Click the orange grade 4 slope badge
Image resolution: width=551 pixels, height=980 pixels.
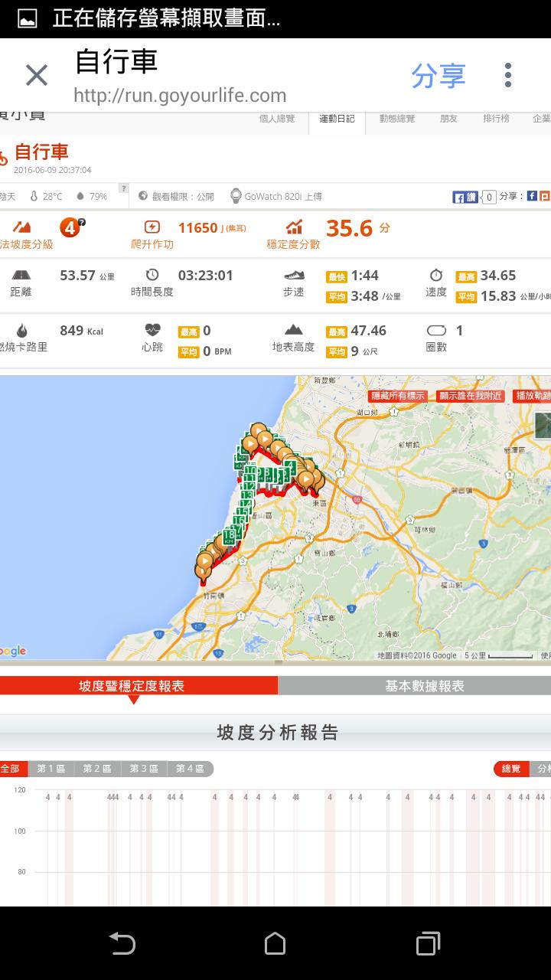(70, 227)
